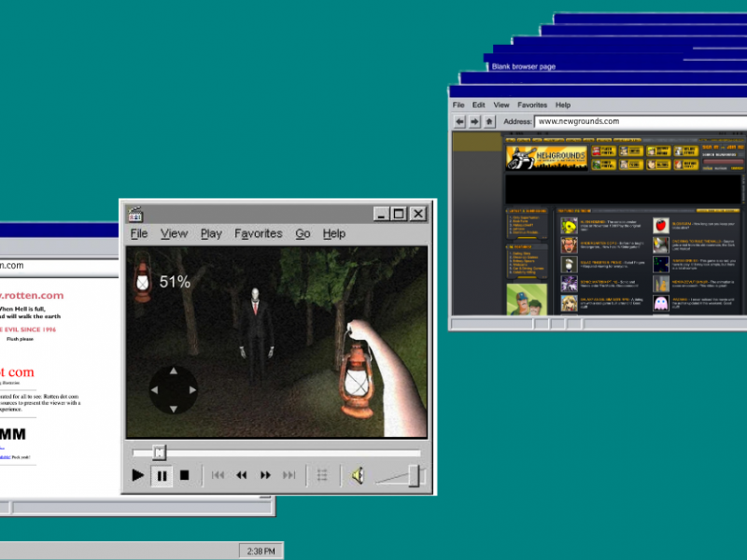Open the Favorites menu in Newgrounds browser
This screenshot has width=747, height=560.
(x=532, y=105)
